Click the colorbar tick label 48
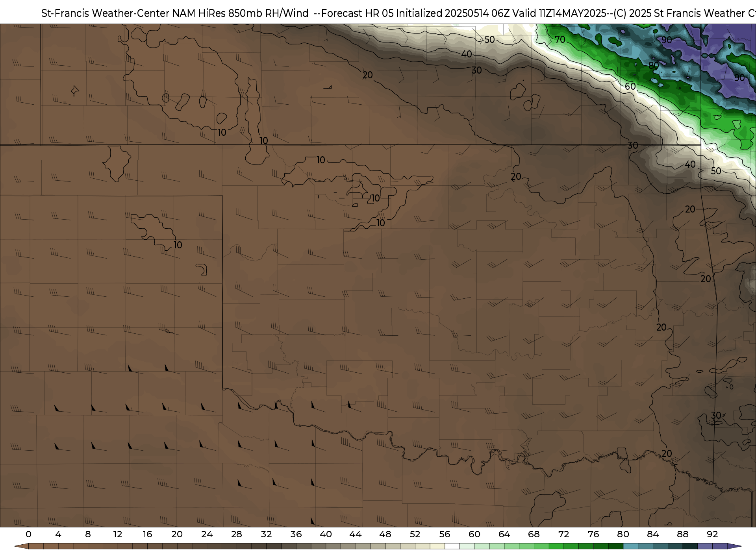The width and height of the screenshot is (756, 551). pos(385,534)
